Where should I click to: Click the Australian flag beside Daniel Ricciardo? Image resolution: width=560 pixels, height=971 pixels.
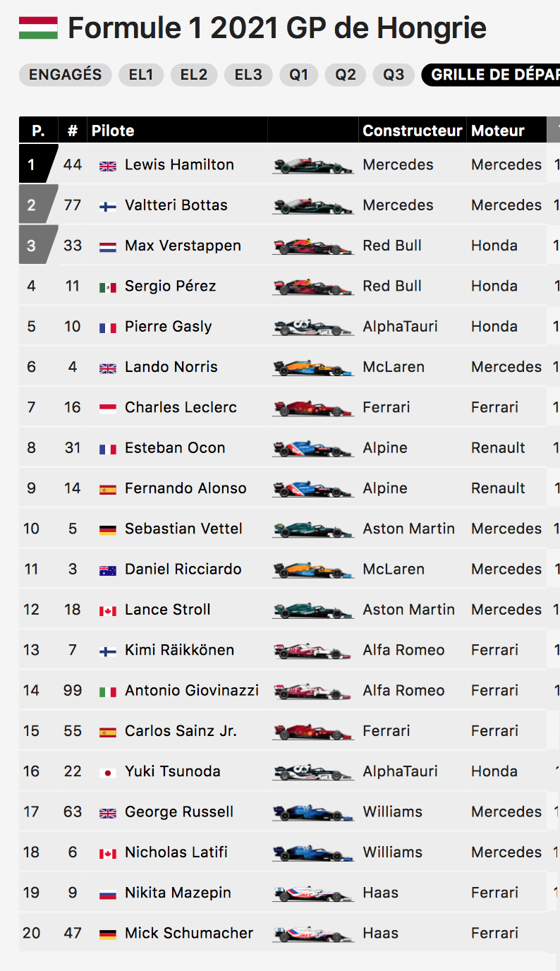(x=108, y=570)
